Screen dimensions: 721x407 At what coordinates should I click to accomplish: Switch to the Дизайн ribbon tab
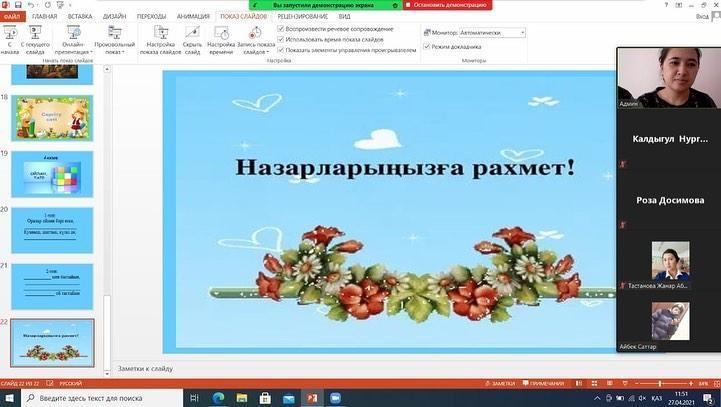[115, 17]
